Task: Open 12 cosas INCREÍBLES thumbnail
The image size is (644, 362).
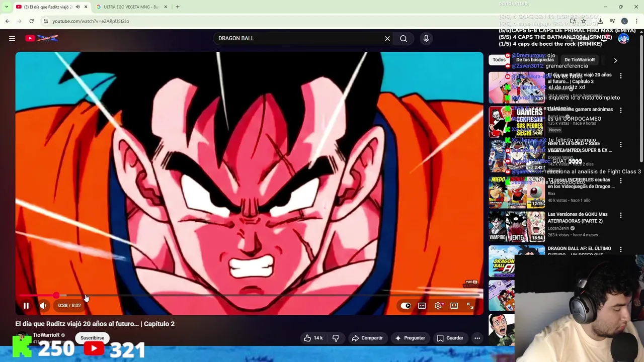Action: [517, 192]
